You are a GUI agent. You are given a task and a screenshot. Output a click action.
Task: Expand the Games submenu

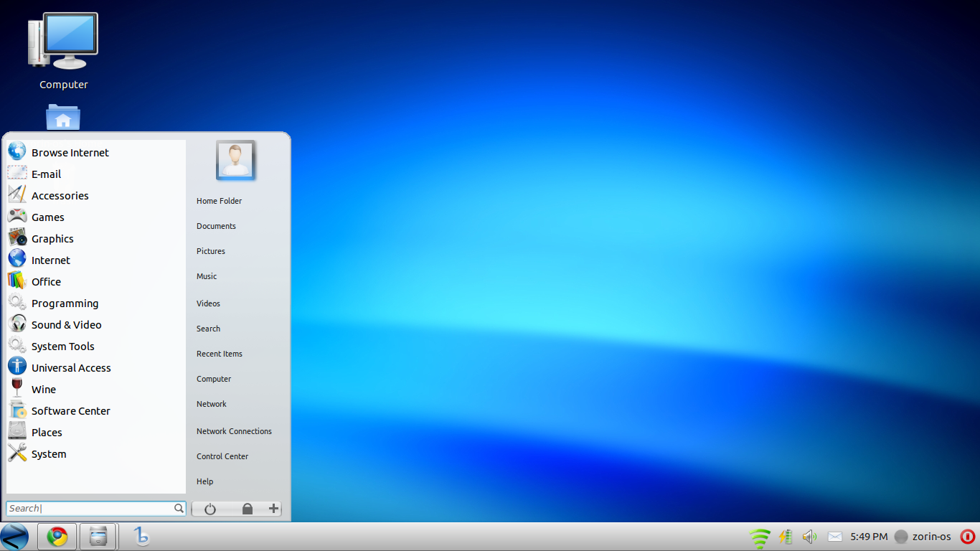click(x=48, y=217)
